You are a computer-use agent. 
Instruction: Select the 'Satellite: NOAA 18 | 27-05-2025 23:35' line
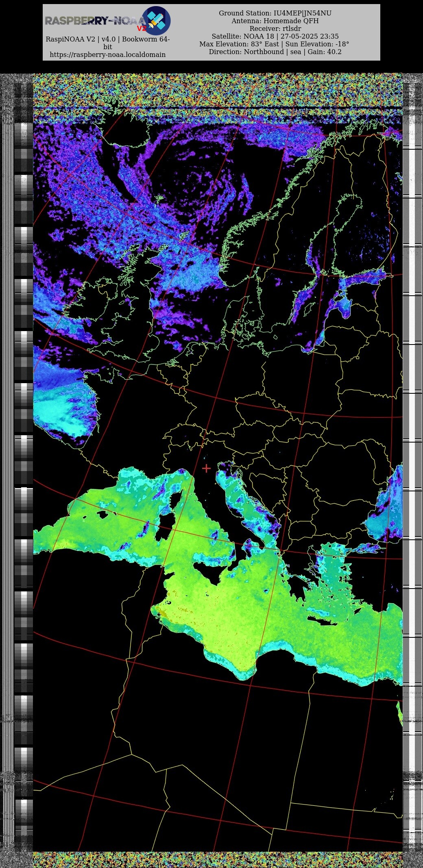(275, 36)
